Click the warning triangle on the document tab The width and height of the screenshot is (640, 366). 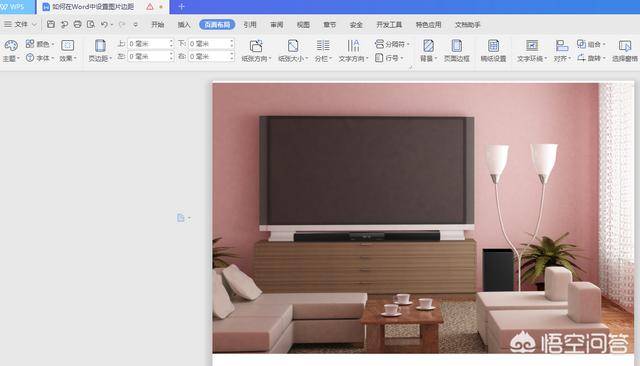pos(150,7)
